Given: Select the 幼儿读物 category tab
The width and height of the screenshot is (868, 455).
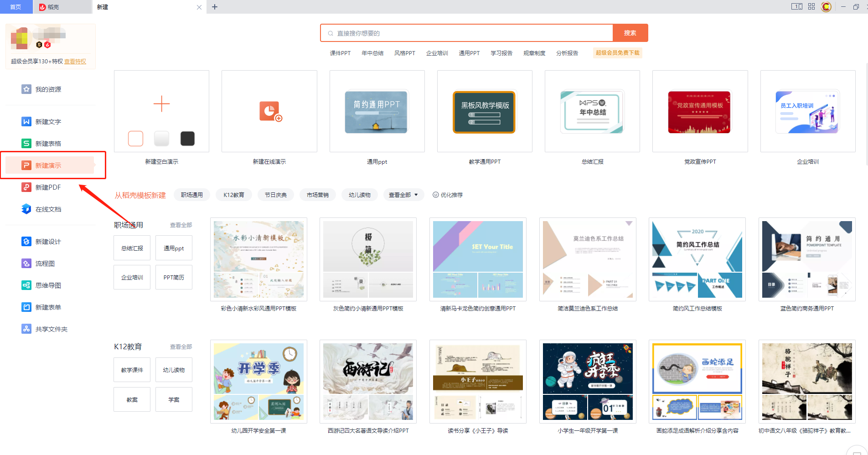Looking at the screenshot, I should pyautogui.click(x=360, y=195).
